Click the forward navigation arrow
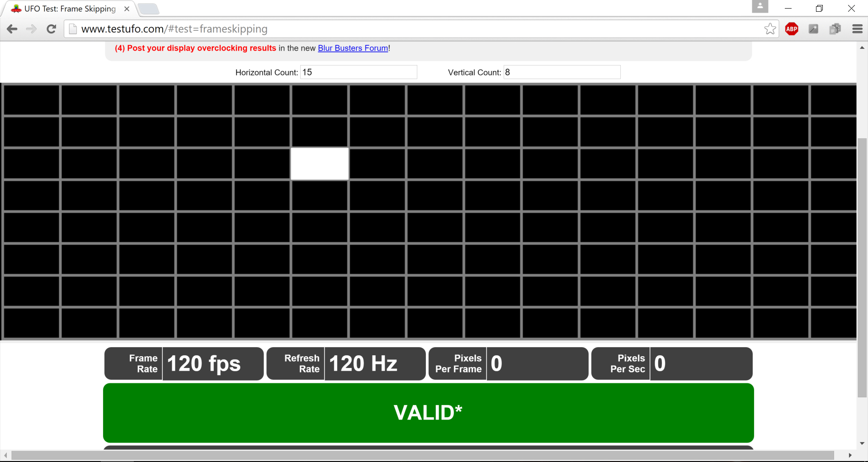 click(x=31, y=29)
